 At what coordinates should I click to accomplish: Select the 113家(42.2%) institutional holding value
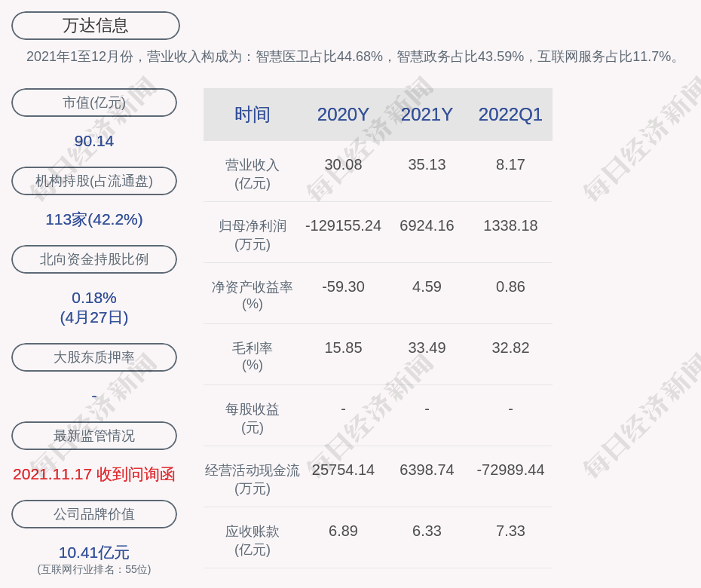click(x=94, y=219)
